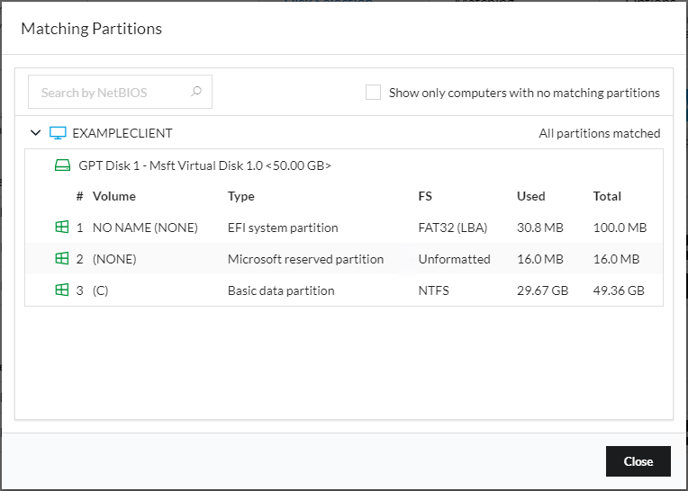Select GPT Disk 1 Msft Virtual Disk entry

point(204,165)
